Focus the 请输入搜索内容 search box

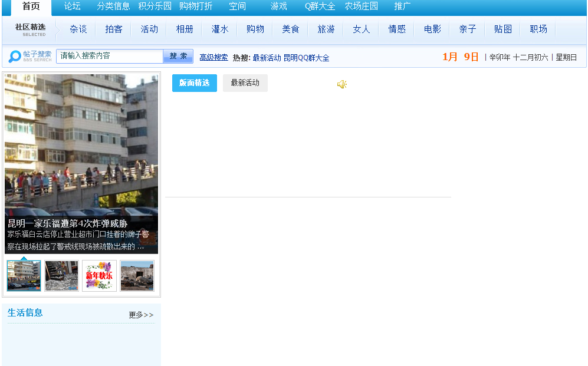point(110,56)
